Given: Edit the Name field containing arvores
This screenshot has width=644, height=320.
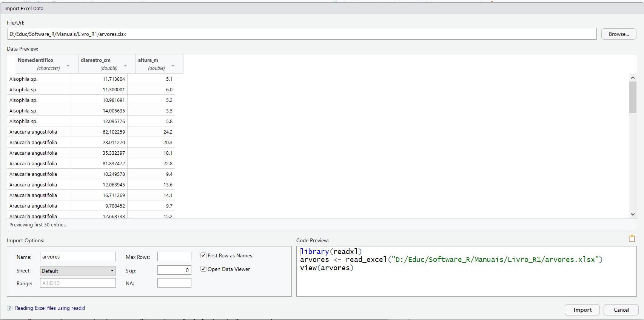Looking at the screenshot, I should [78, 257].
